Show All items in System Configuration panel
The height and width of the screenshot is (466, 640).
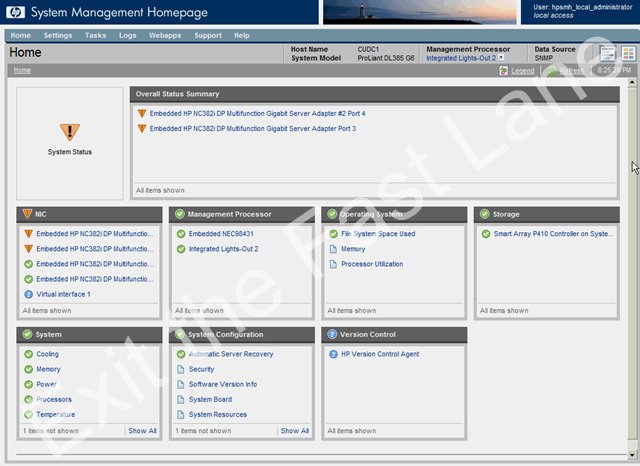click(295, 430)
